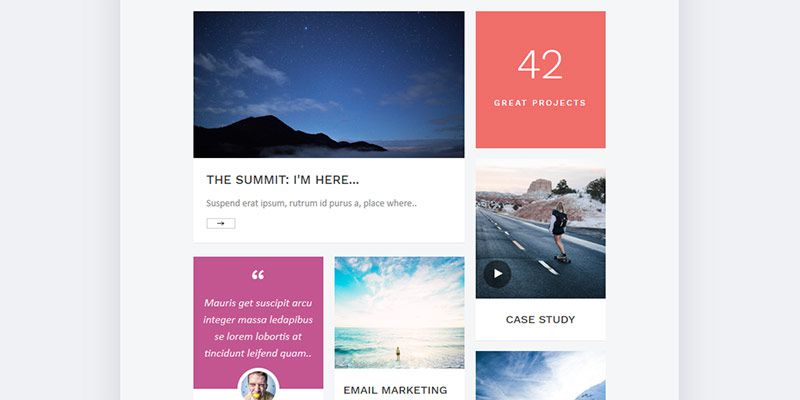This screenshot has width=800, height=400.
Task: Click the 'Suspend erat ipsum' excerpt text
Action: point(311,203)
